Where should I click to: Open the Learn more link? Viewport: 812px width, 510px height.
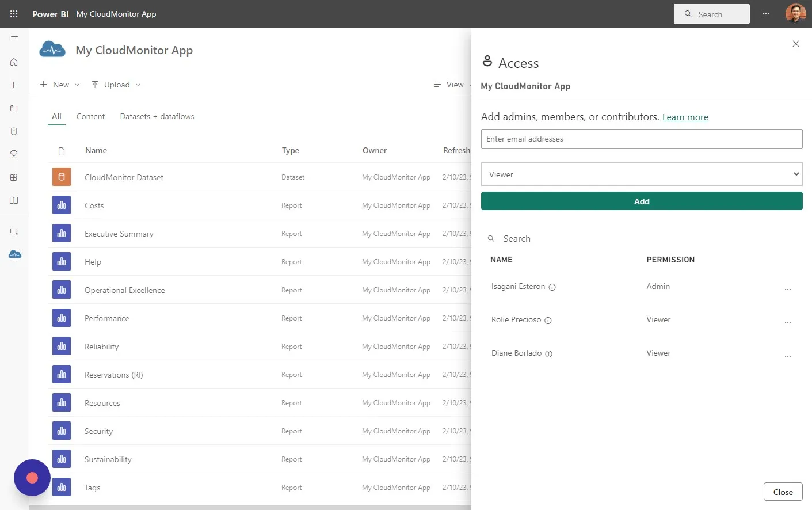(685, 117)
